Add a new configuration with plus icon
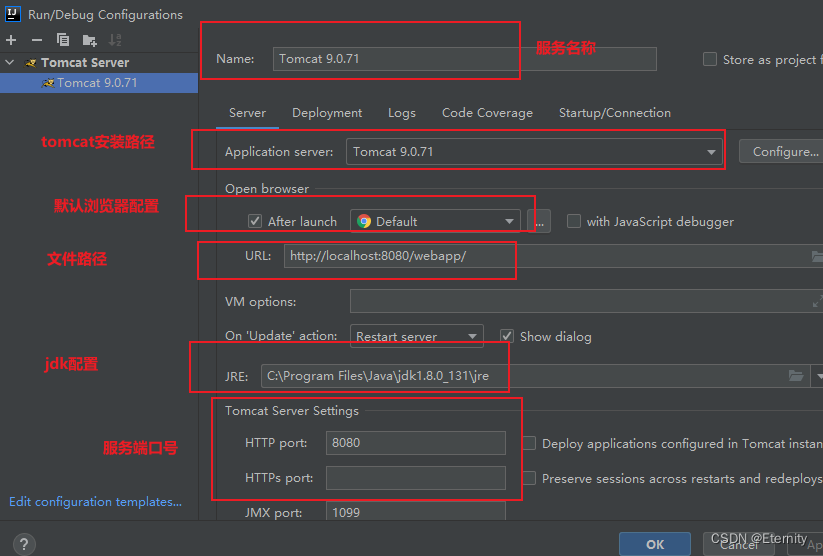This screenshot has height=556, width=823. coord(11,40)
